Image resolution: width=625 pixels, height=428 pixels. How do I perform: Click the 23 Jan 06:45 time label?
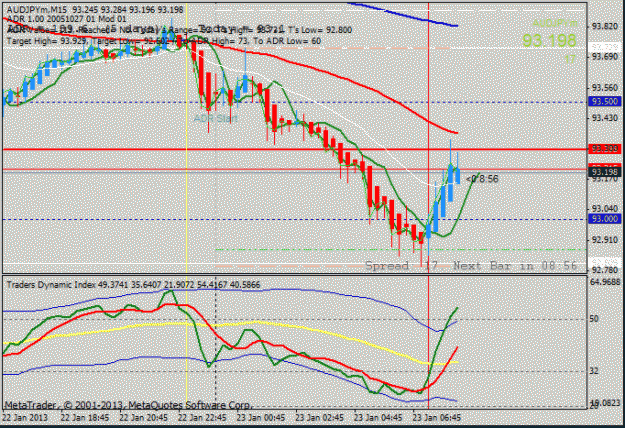point(436,418)
